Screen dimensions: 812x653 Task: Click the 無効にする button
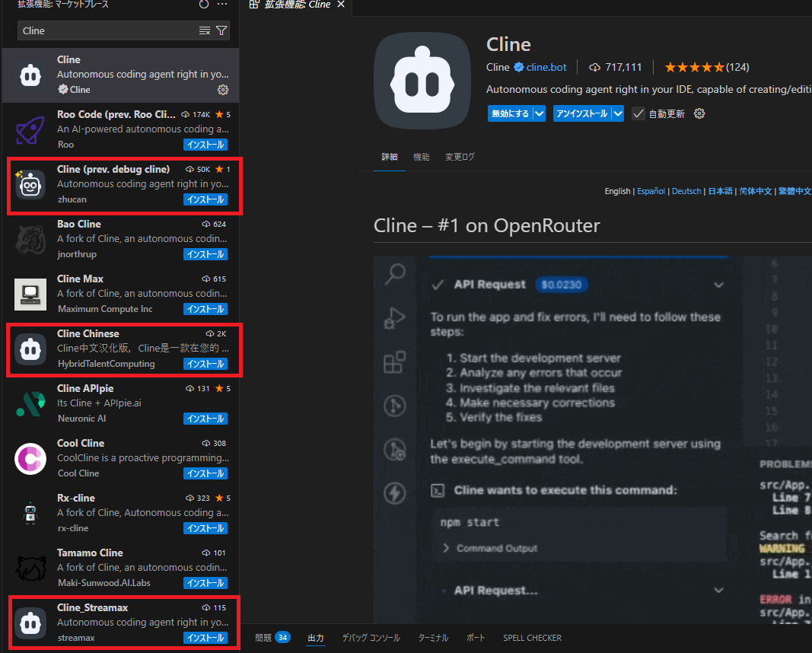coord(510,113)
